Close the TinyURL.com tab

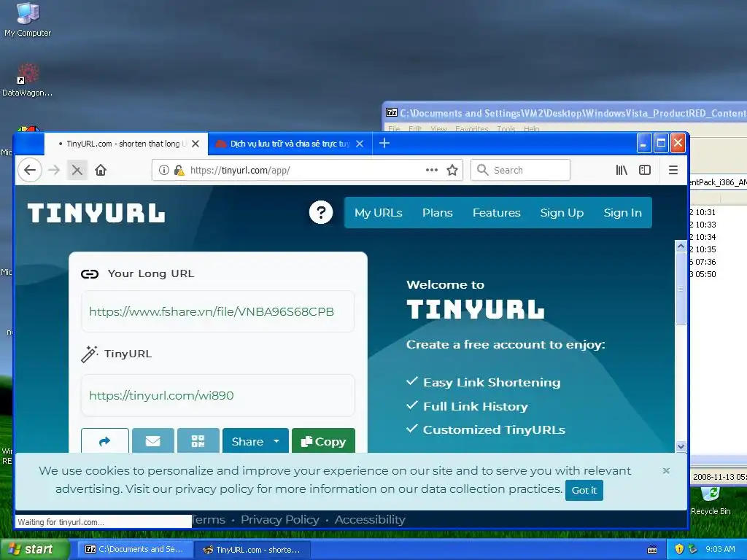pos(196,144)
